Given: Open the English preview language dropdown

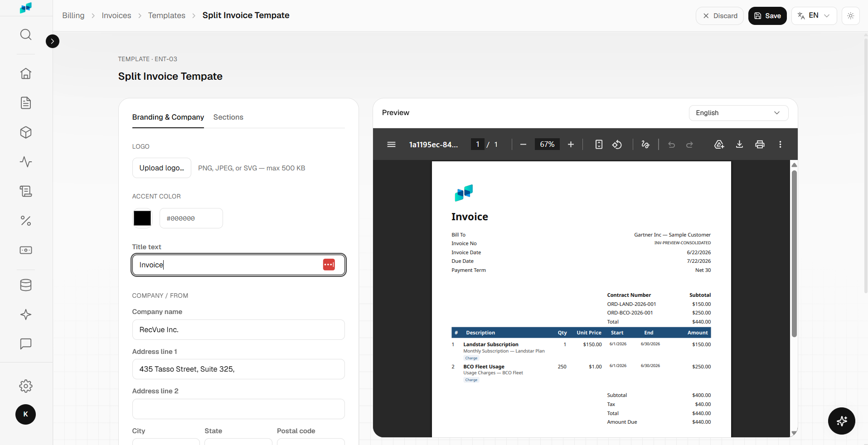Looking at the screenshot, I should click(738, 113).
